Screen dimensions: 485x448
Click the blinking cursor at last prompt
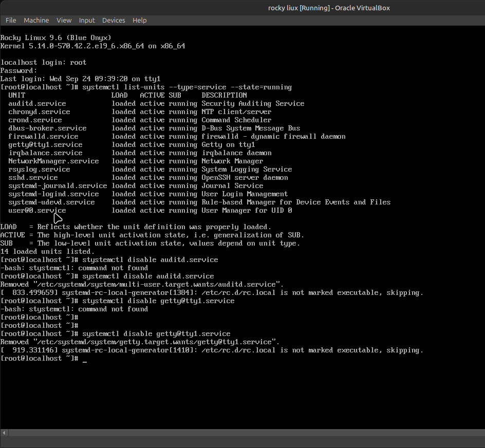click(x=85, y=359)
